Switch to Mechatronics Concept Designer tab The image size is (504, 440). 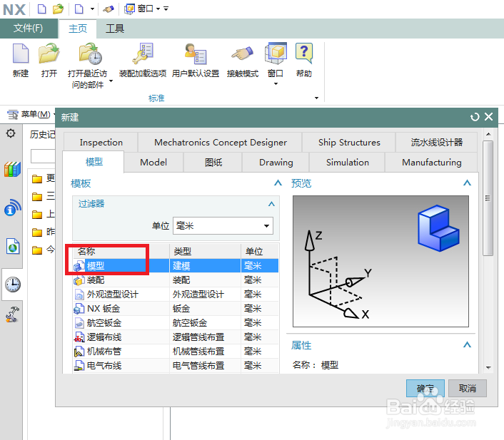click(221, 143)
